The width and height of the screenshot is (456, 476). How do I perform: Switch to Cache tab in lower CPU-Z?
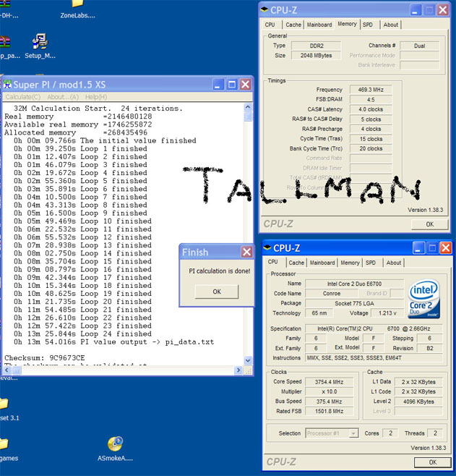coord(296,263)
